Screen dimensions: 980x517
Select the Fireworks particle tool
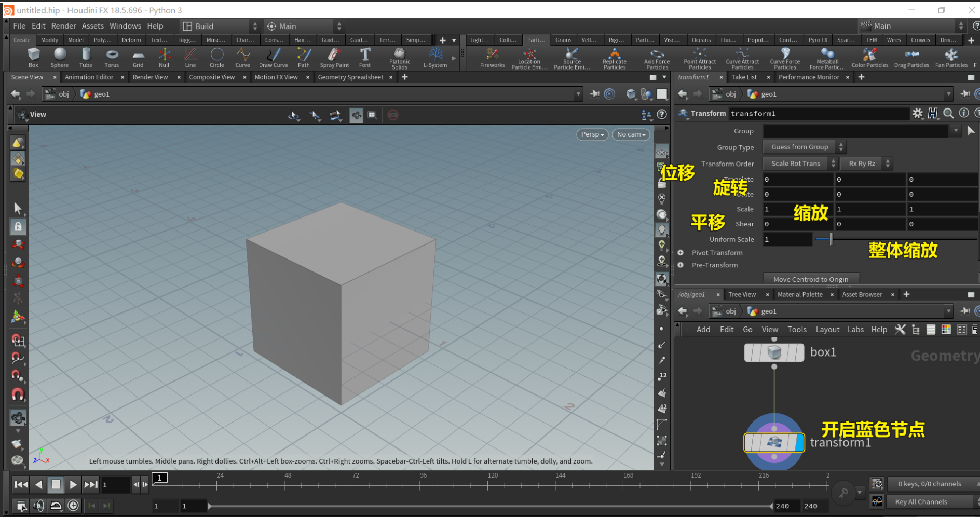click(492, 58)
